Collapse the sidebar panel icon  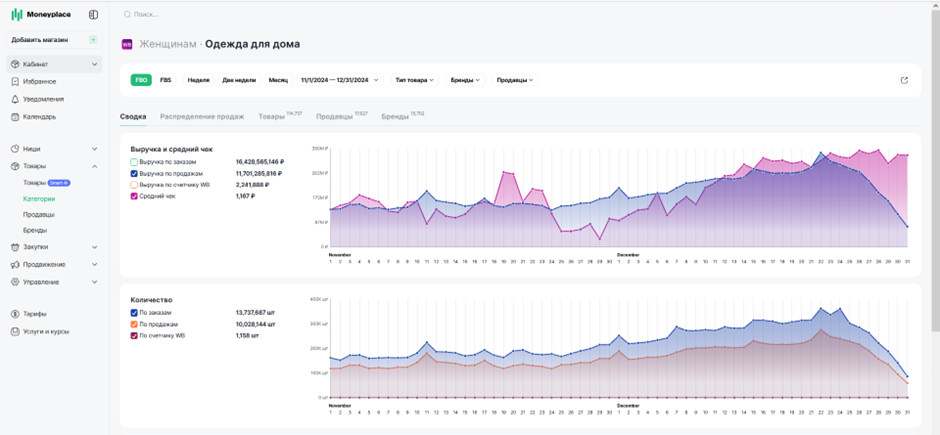[x=93, y=14]
